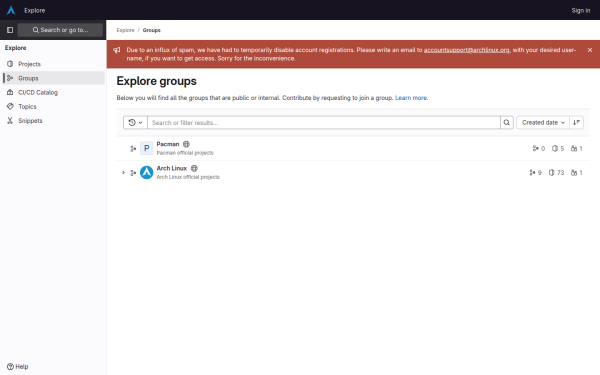Click the public globe icon beside Pacman
Screen dimensions: 600x375
[x=186, y=144]
